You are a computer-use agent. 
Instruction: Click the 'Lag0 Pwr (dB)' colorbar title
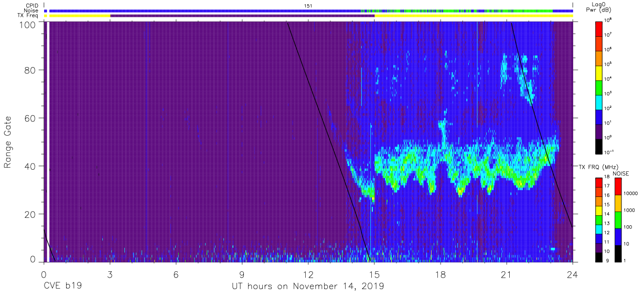coord(599,7)
